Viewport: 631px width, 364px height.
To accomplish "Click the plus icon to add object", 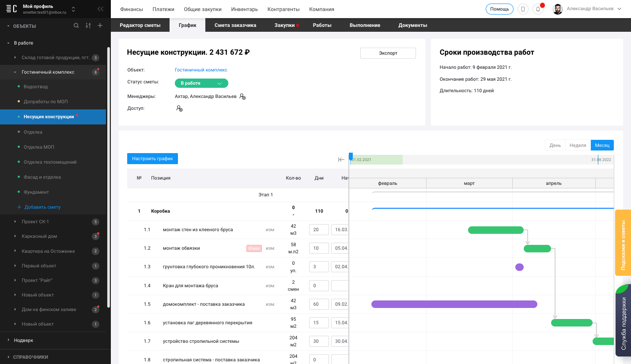I will 100,26.
